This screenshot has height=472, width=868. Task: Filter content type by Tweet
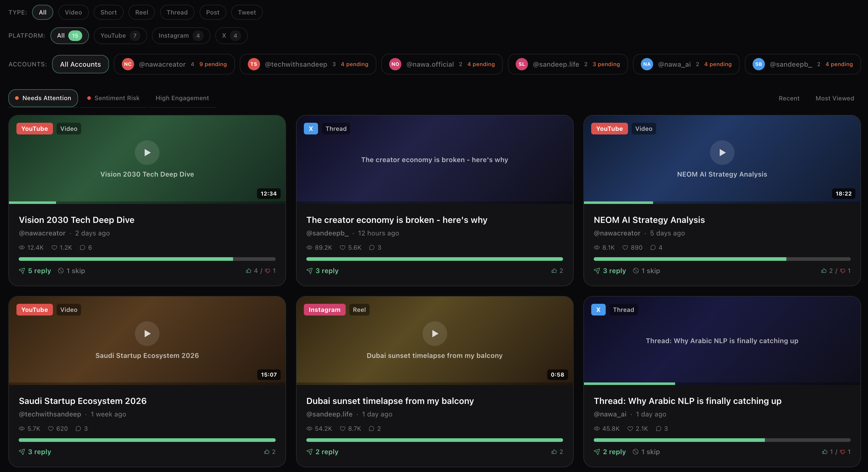247,13
